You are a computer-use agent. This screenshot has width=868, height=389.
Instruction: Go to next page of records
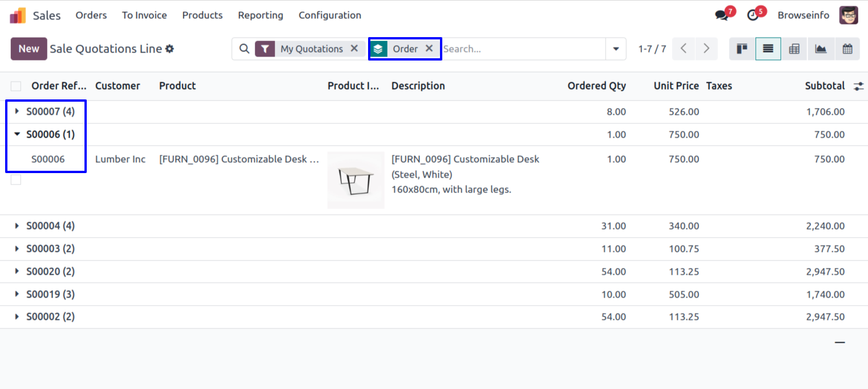706,49
